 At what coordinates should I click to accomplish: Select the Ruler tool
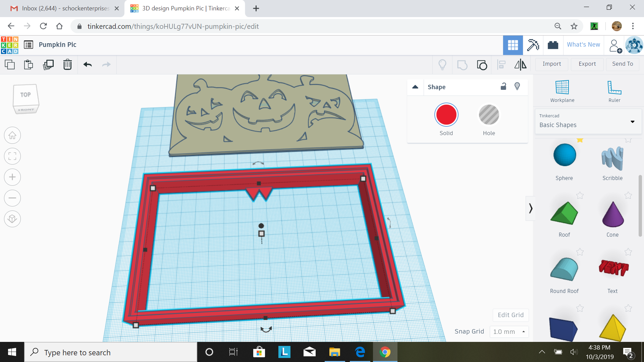pos(614,90)
